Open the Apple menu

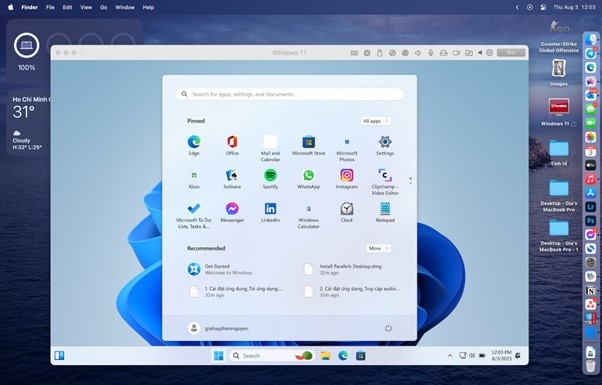(10, 7)
